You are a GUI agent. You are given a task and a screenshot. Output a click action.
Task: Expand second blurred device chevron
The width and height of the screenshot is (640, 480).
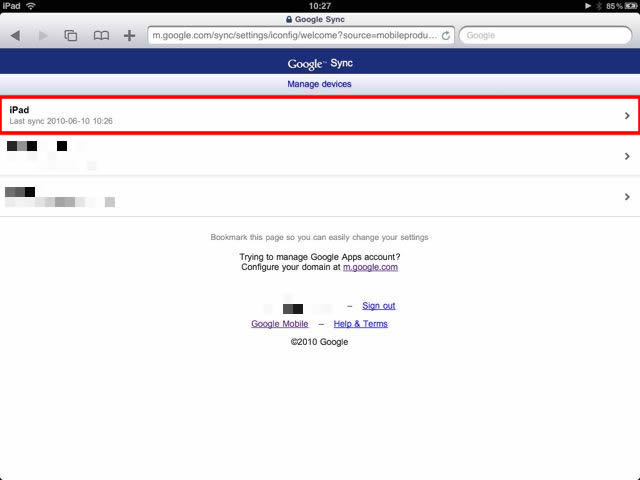pos(627,156)
